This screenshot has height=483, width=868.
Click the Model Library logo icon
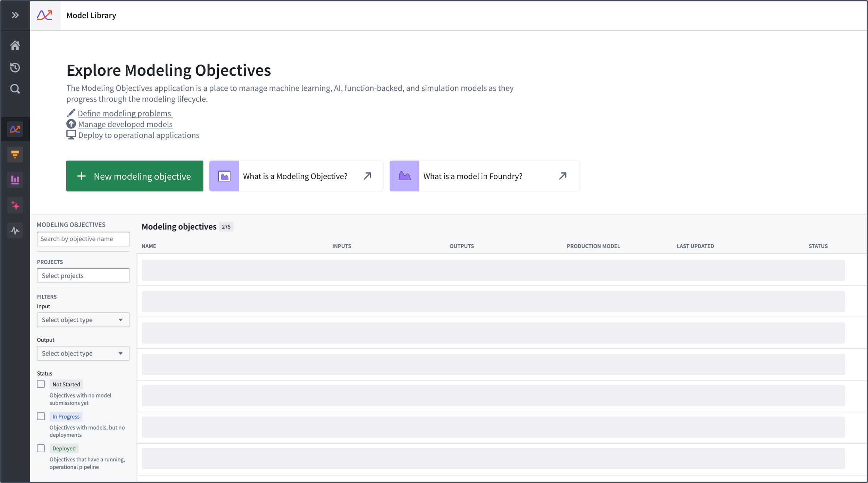45,15
